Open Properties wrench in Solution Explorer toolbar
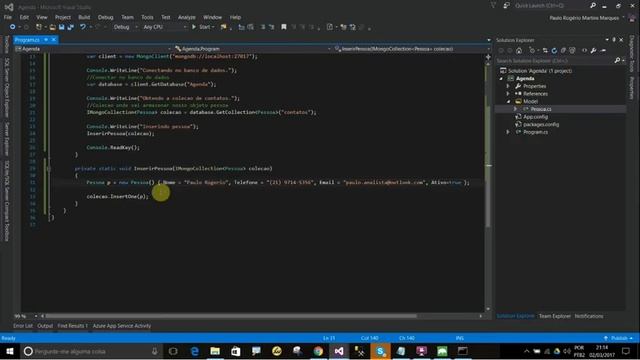 [x=593, y=51]
